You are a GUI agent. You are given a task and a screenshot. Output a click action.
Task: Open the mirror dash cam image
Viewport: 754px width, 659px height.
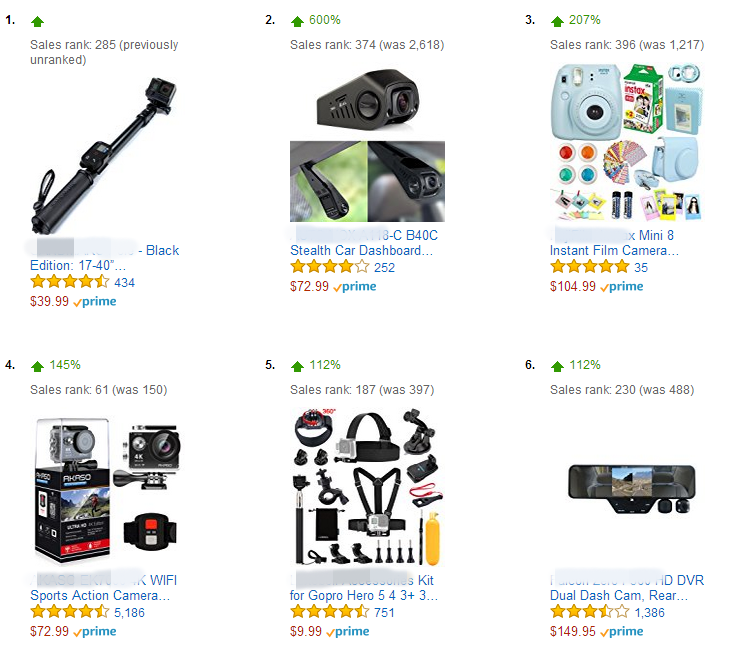coord(632,489)
